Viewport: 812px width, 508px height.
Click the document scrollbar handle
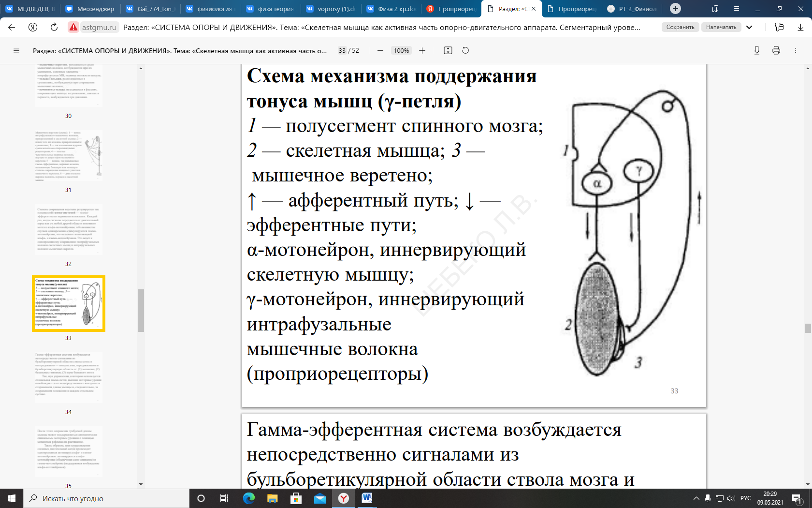point(808,328)
